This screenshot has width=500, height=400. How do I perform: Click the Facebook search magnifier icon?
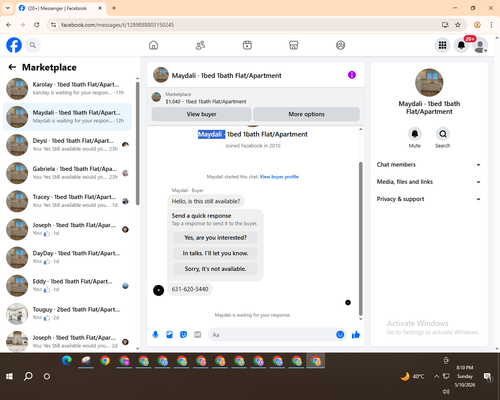(33, 45)
